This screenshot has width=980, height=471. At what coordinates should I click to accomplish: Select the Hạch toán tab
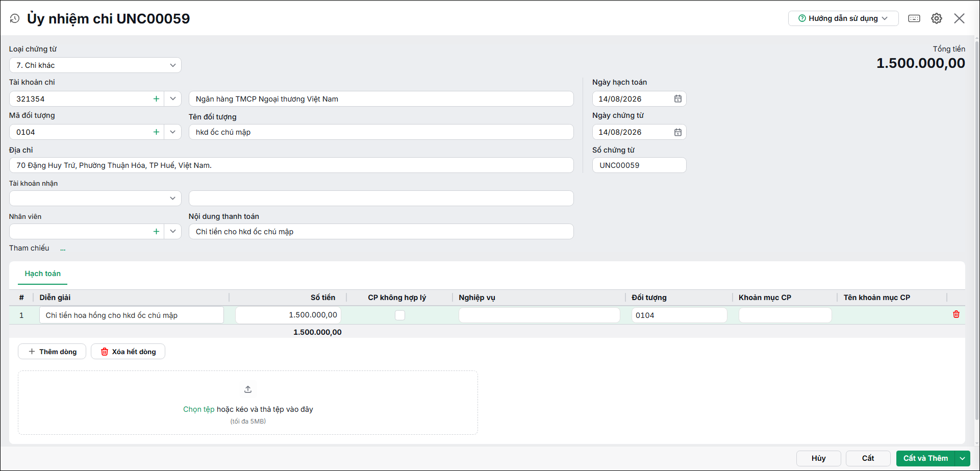[x=43, y=274]
